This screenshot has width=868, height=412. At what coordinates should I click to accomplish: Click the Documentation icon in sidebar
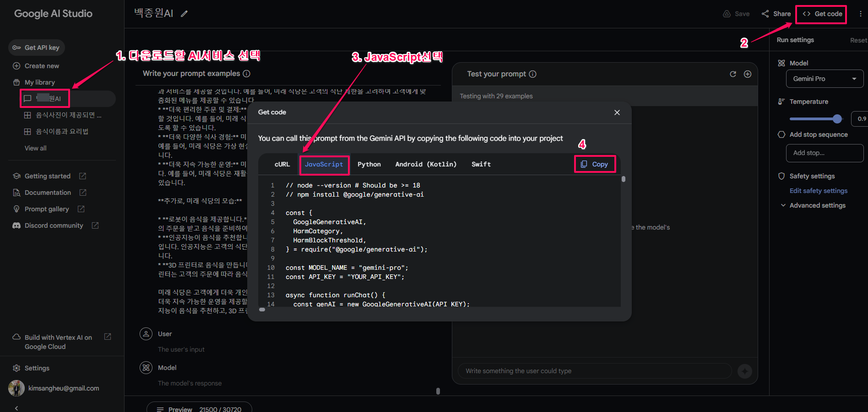coord(16,193)
